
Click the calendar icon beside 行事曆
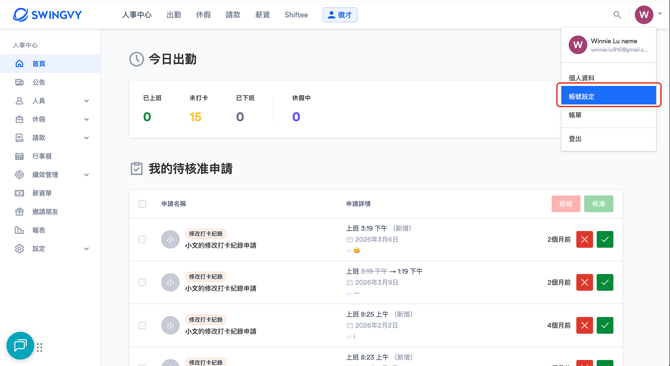coord(19,156)
